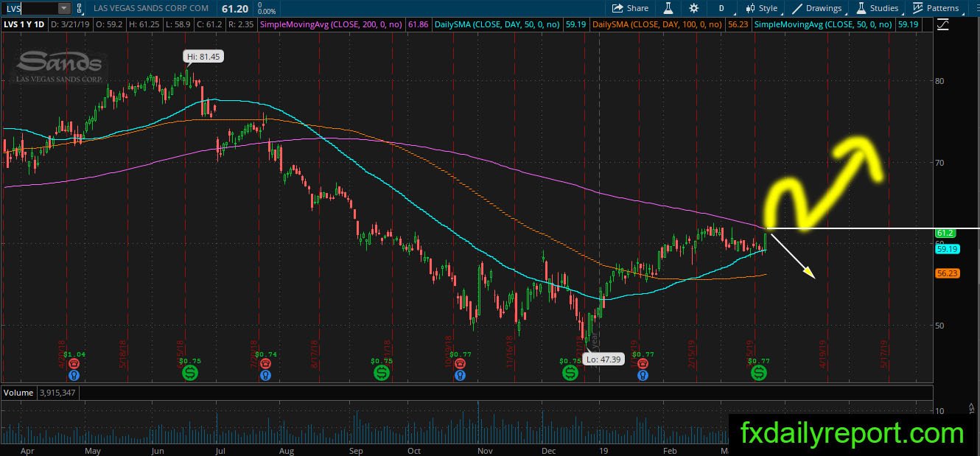Select the SimpleMovingAvg 50 study label

pyautogui.click(x=824, y=24)
